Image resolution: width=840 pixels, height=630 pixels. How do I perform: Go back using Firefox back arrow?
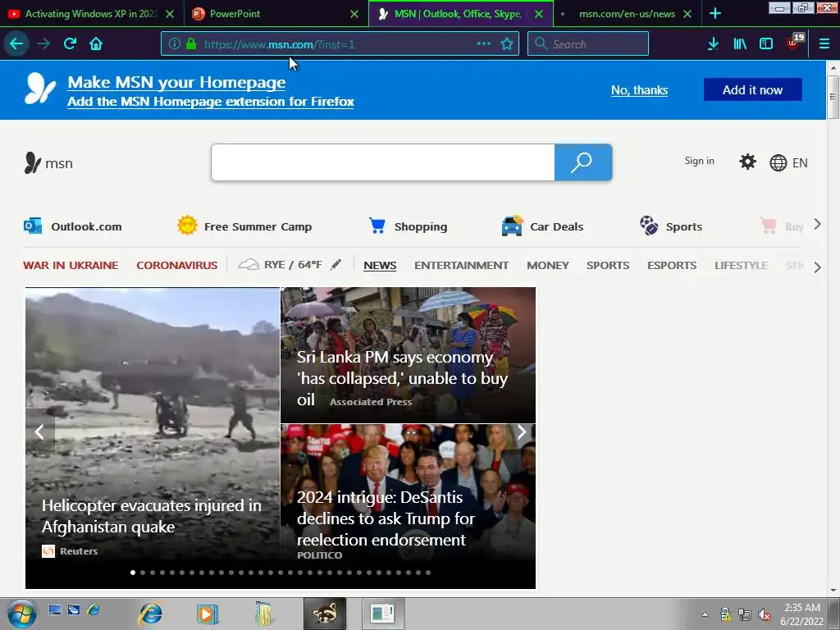click(x=16, y=44)
